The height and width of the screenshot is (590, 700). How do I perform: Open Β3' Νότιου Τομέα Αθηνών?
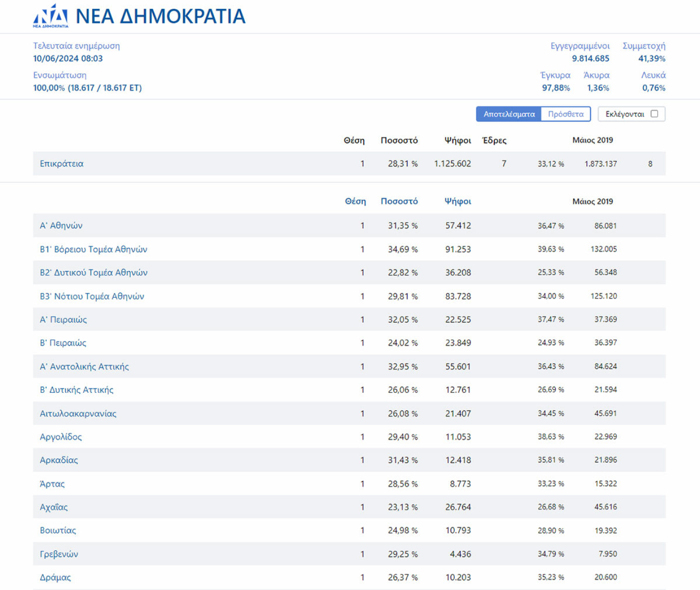coord(92,296)
